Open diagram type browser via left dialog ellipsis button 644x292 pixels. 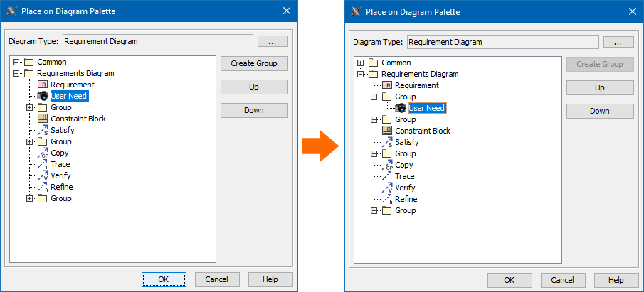[273, 41]
